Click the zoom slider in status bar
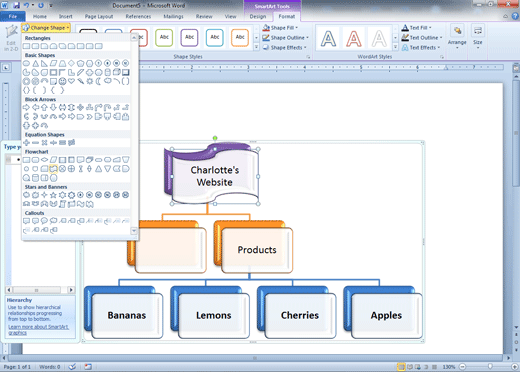Screen dimensions: 520x372 489,367
